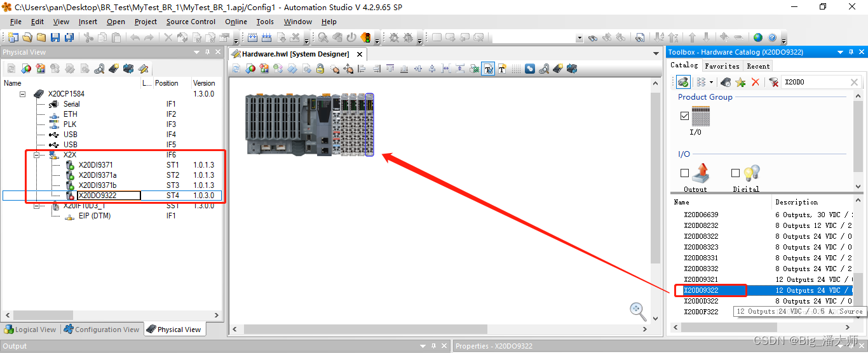Click the zoom magnifier in System Designer canvas
The height and width of the screenshot is (353, 868).
pyautogui.click(x=638, y=310)
